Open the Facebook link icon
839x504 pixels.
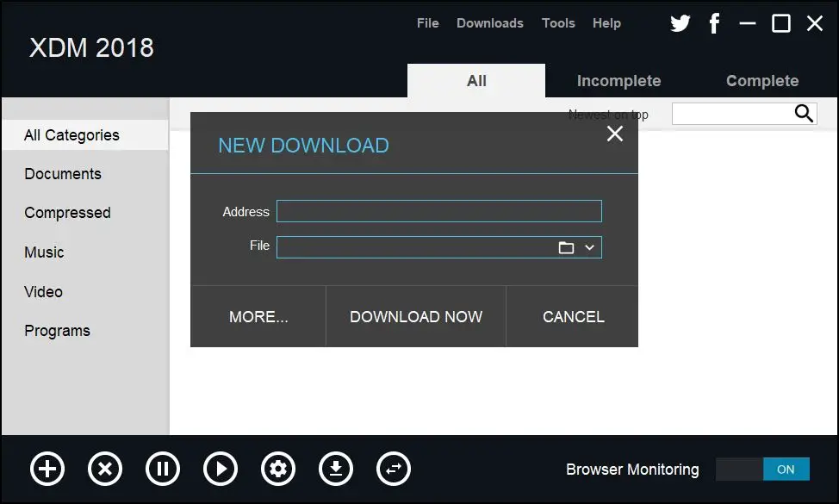point(714,23)
